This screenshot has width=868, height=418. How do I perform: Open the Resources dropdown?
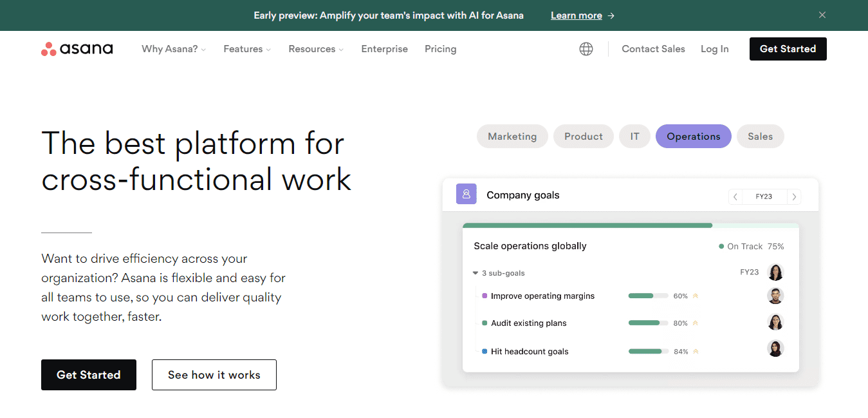click(316, 49)
